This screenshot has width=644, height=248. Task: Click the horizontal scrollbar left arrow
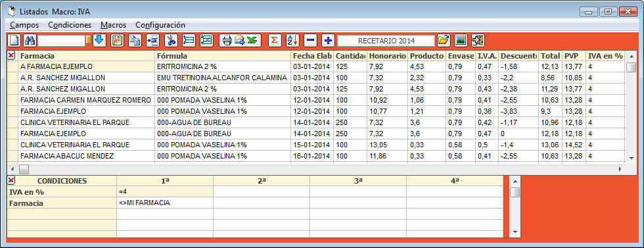click(x=12, y=169)
